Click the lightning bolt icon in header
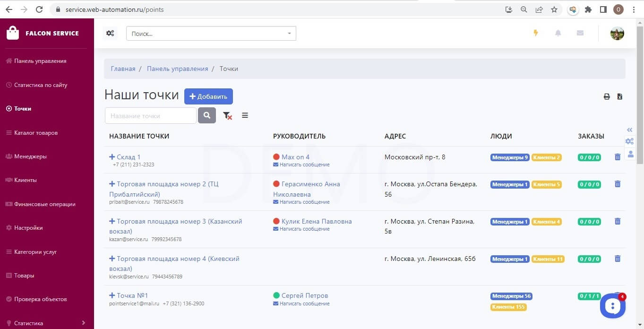Viewport: 644px width, 329px height. click(536, 33)
